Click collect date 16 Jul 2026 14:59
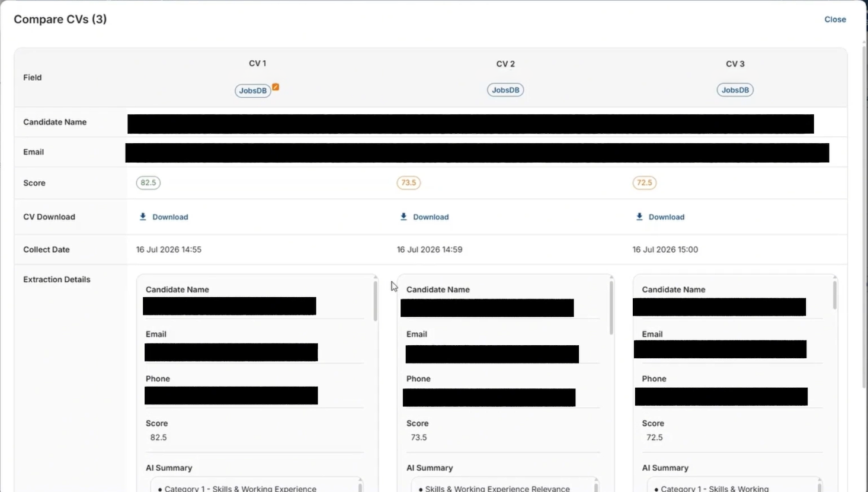This screenshot has height=492, width=868. [x=430, y=250]
